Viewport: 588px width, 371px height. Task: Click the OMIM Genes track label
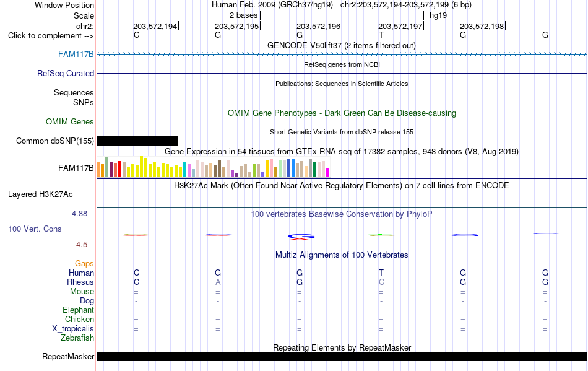tap(70, 122)
